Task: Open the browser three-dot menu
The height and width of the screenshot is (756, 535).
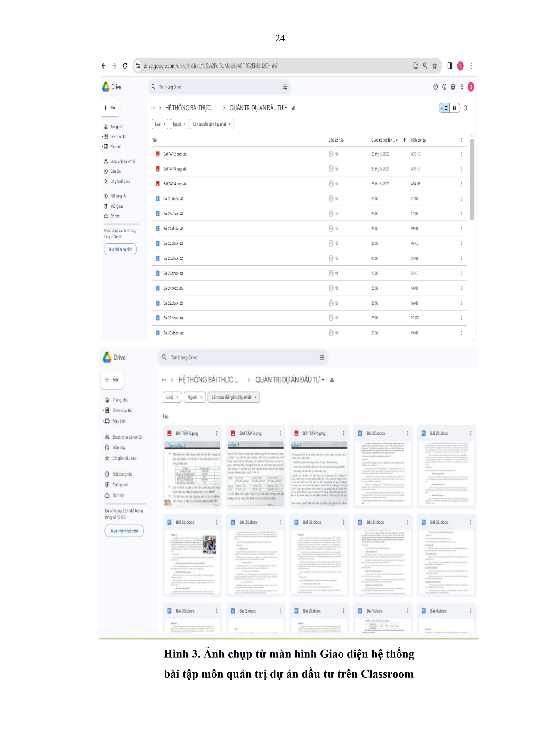Action: pyautogui.click(x=471, y=66)
